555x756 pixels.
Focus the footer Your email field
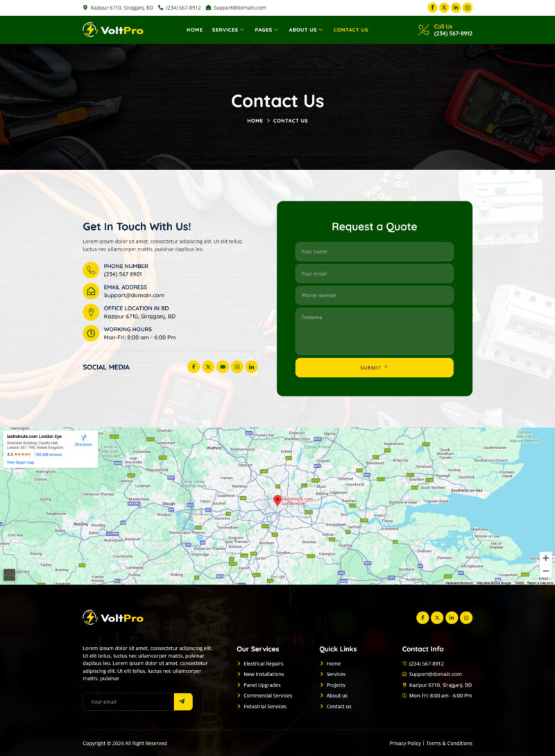tap(128, 702)
